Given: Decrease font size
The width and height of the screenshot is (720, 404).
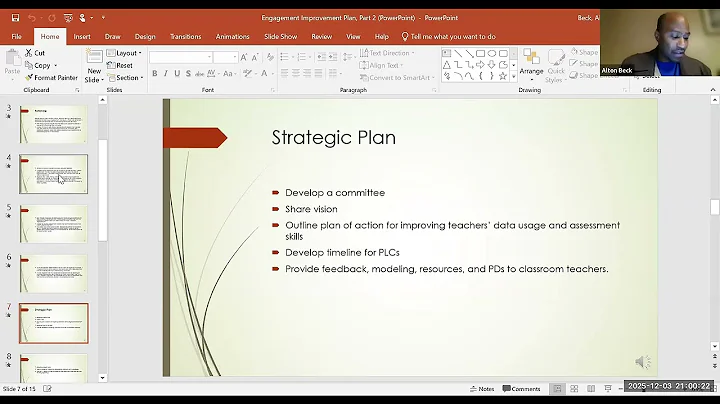Looking at the screenshot, I should pyautogui.click(x=255, y=57).
